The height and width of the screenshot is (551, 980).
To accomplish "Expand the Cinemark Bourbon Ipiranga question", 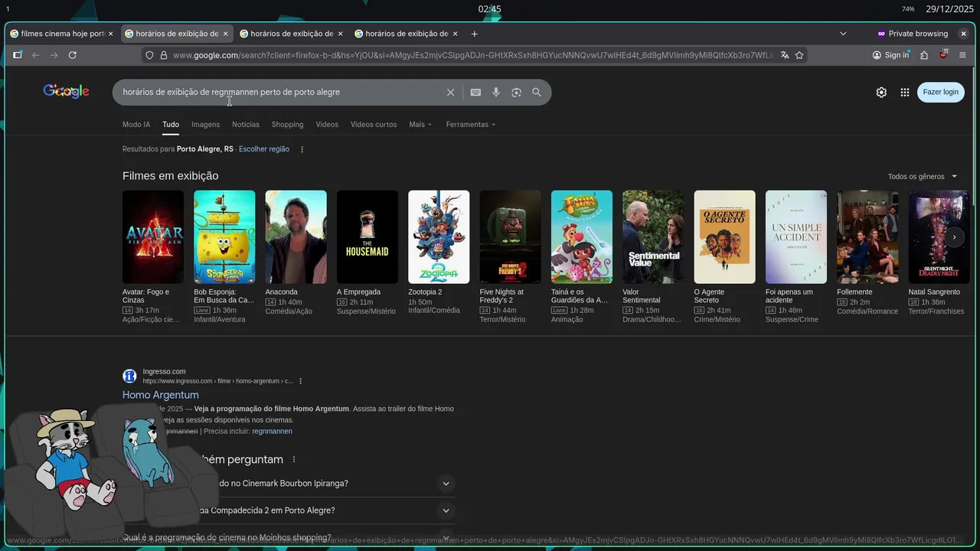I will 446,484.
